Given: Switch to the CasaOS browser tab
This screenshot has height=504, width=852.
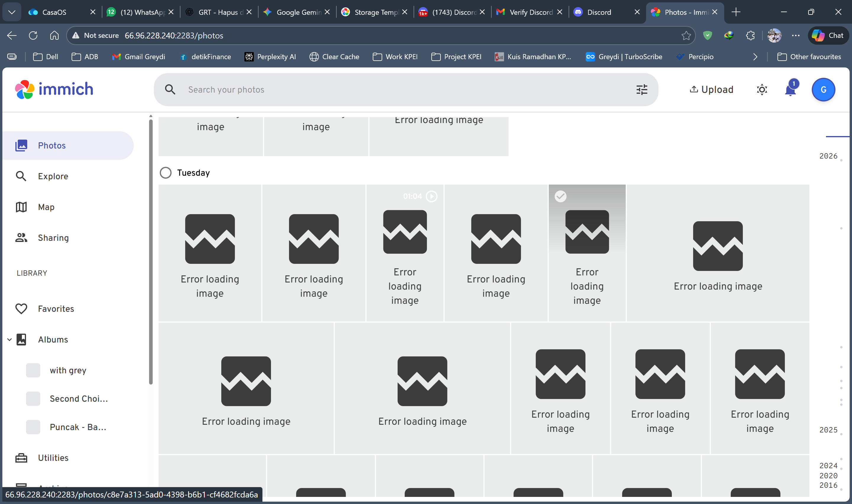Looking at the screenshot, I should [x=54, y=12].
